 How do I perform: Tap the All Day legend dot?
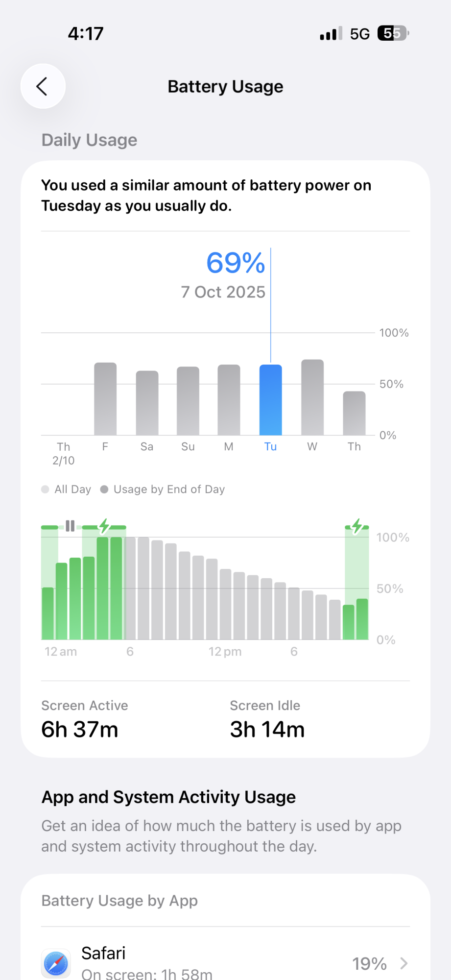[46, 490]
